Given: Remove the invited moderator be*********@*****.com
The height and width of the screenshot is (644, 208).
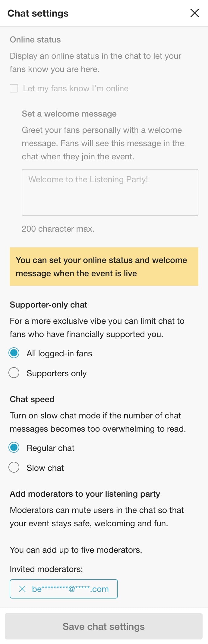Looking at the screenshot, I should 21,589.
